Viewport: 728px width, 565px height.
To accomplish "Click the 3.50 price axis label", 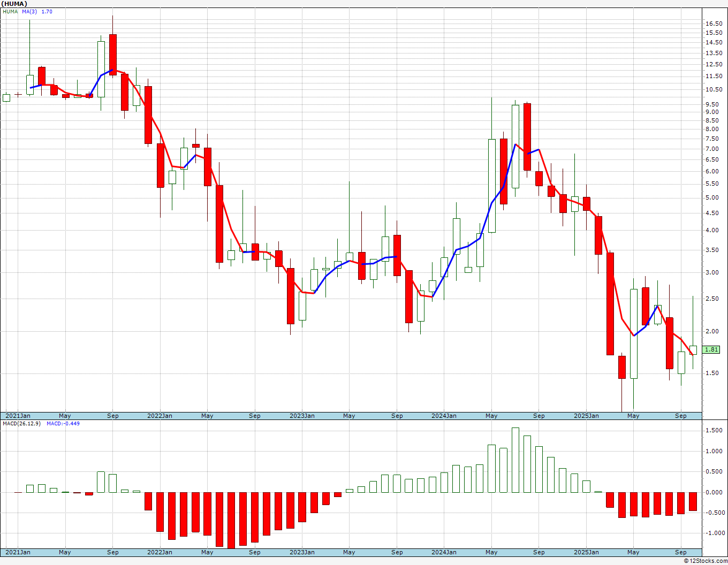I will coord(712,250).
